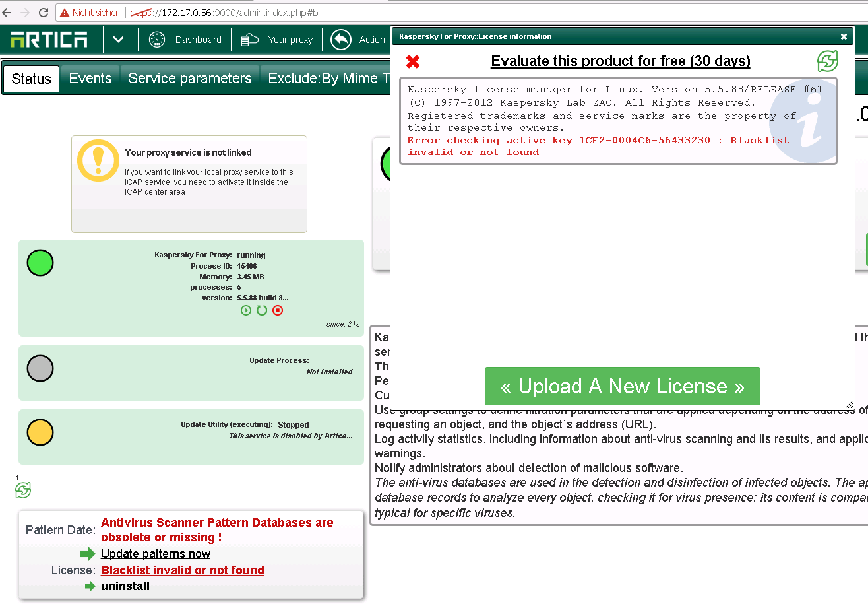Screen dimensions: 868x604
Task: Click the green arrow beside uninstall
Action: pos(90,586)
